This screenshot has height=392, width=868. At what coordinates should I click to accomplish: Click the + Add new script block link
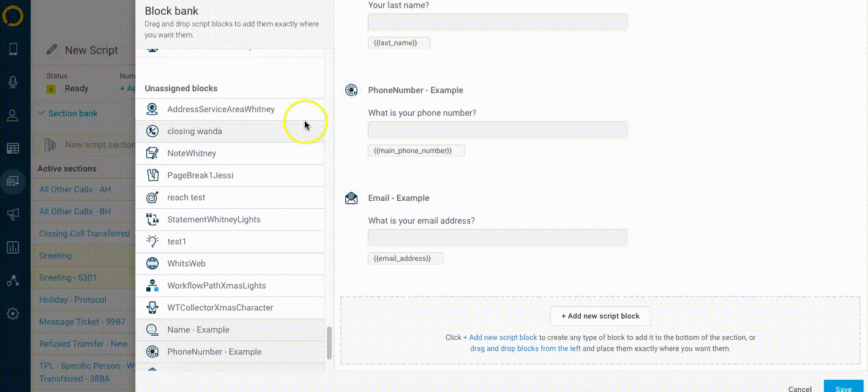point(500,337)
